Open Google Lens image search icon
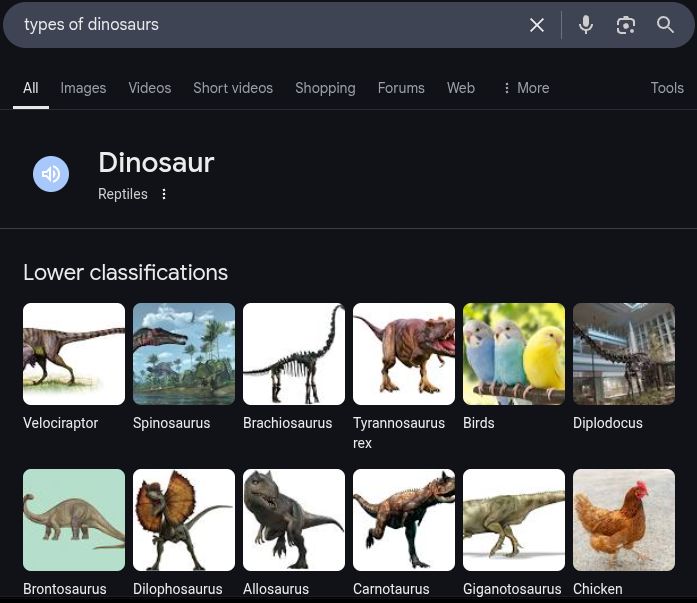 click(x=626, y=25)
